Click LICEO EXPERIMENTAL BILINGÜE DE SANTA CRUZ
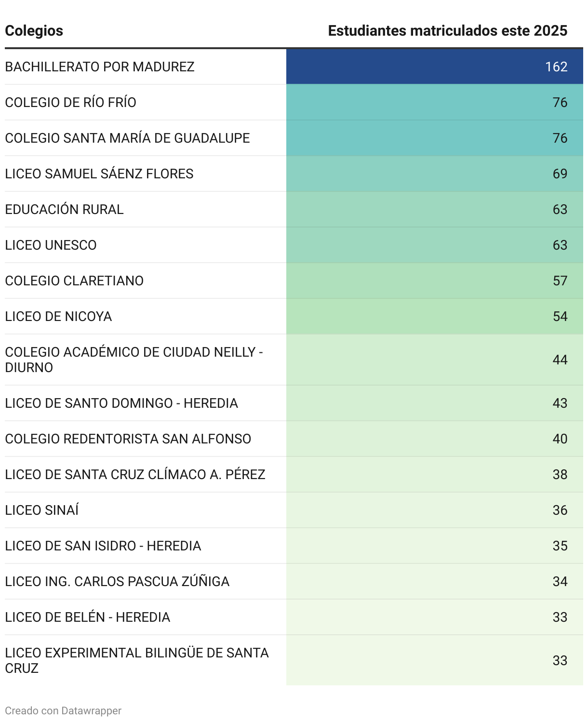The height and width of the screenshot is (722, 588). (x=137, y=660)
